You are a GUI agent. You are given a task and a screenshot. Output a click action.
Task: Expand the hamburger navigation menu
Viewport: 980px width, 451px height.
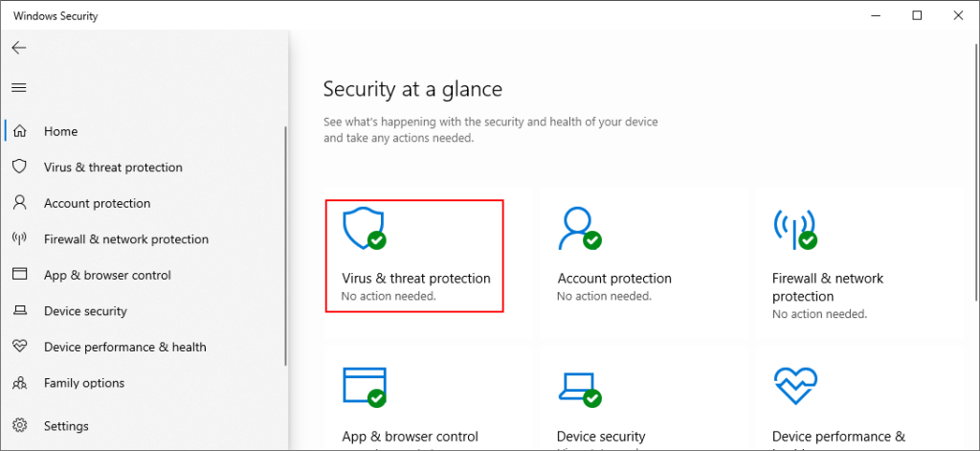[19, 87]
